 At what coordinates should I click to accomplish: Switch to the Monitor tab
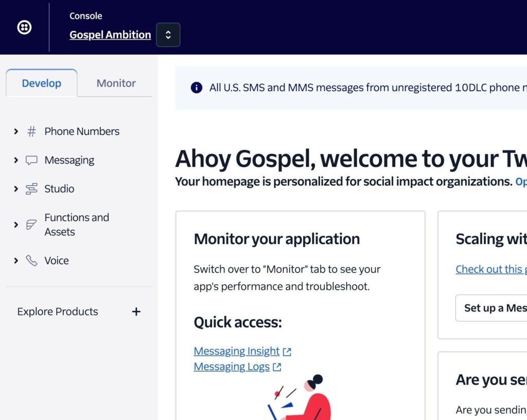[116, 83]
